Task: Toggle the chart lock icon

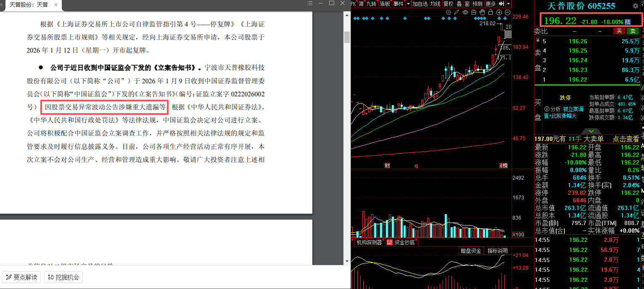Action: 491,12
